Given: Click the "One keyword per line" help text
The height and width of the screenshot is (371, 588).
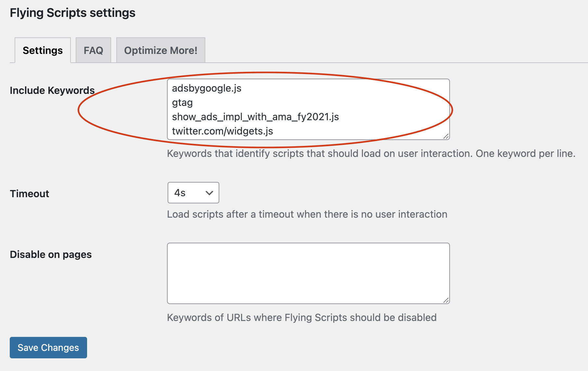Looking at the screenshot, I should click(525, 153).
